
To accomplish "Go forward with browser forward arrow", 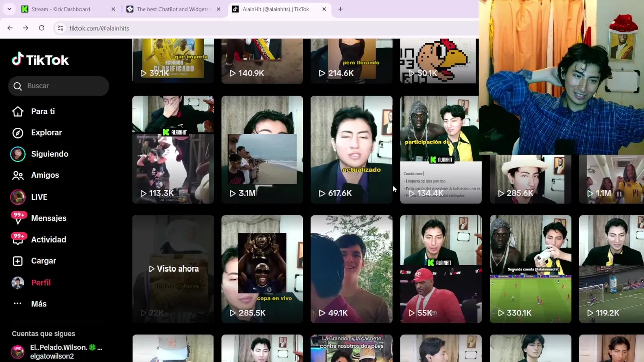I will click(x=25, y=28).
